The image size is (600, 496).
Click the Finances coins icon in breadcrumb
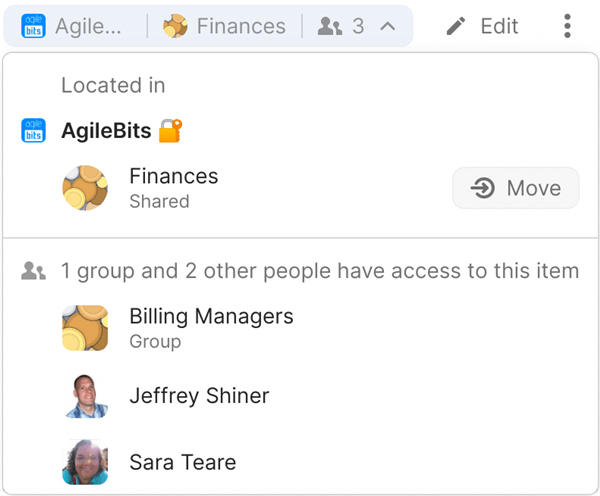pyautogui.click(x=175, y=26)
